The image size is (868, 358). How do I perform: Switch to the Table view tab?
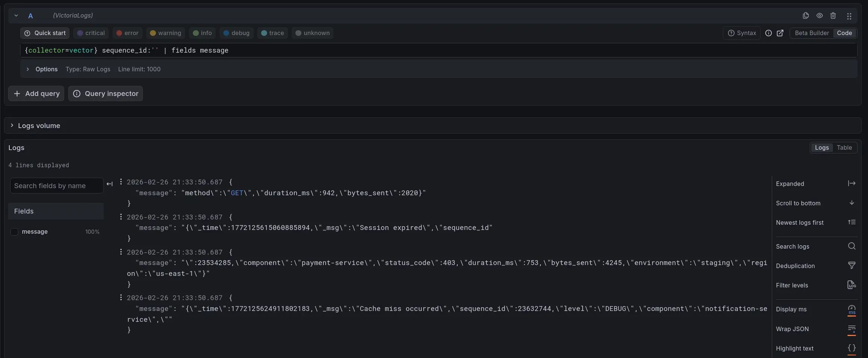pos(844,148)
